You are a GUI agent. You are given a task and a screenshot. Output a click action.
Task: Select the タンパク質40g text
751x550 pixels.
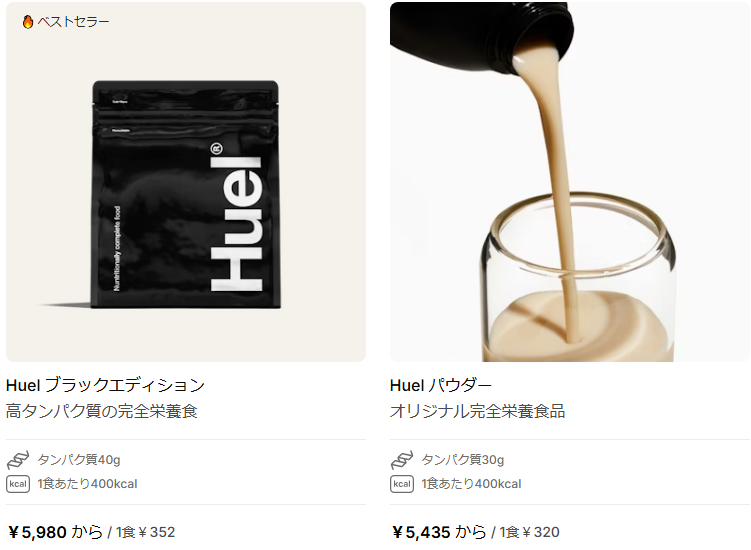(79, 460)
